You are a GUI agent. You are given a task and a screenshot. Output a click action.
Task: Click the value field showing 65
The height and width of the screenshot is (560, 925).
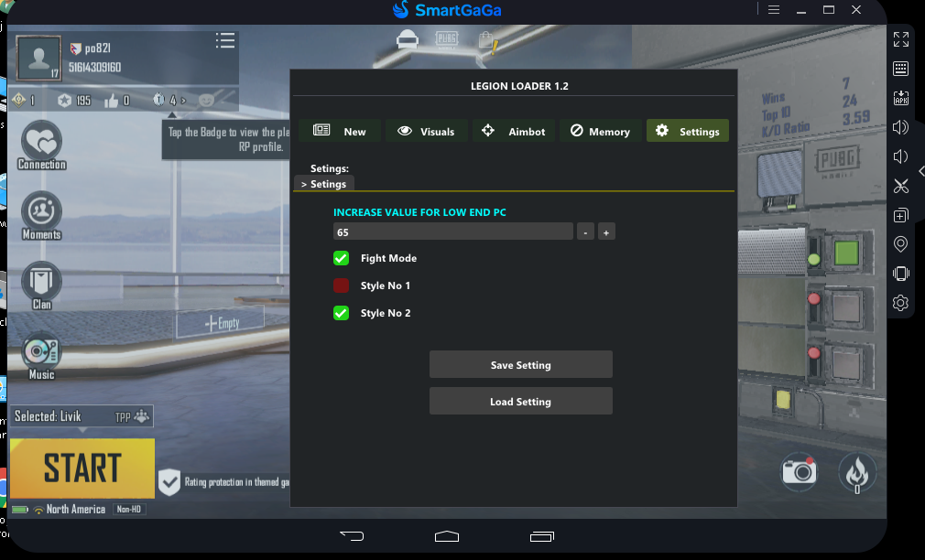point(453,232)
